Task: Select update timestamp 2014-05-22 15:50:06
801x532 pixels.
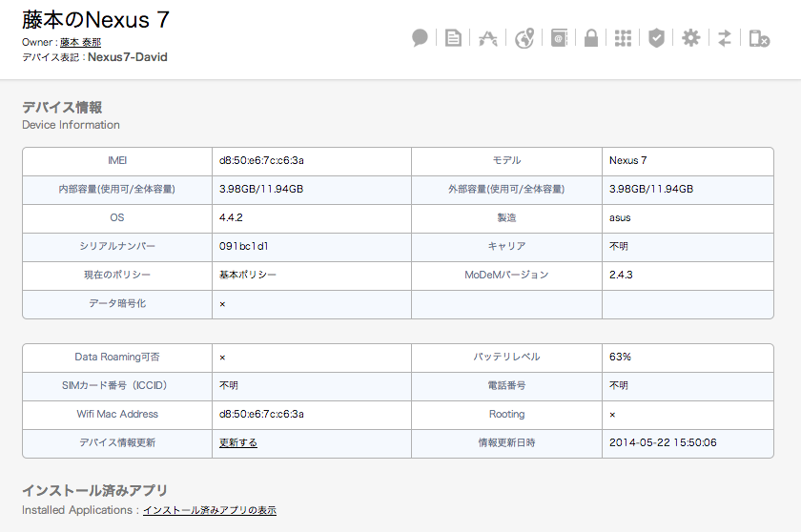Action: pos(663,442)
